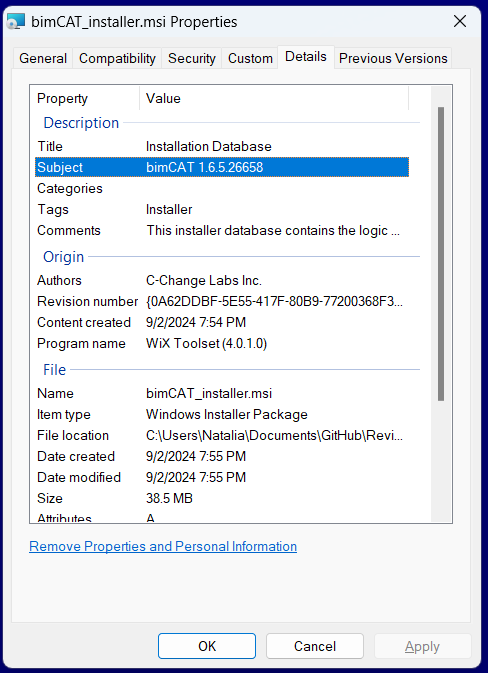Select the Size property label
This screenshot has height=673, width=488.
pos(50,498)
